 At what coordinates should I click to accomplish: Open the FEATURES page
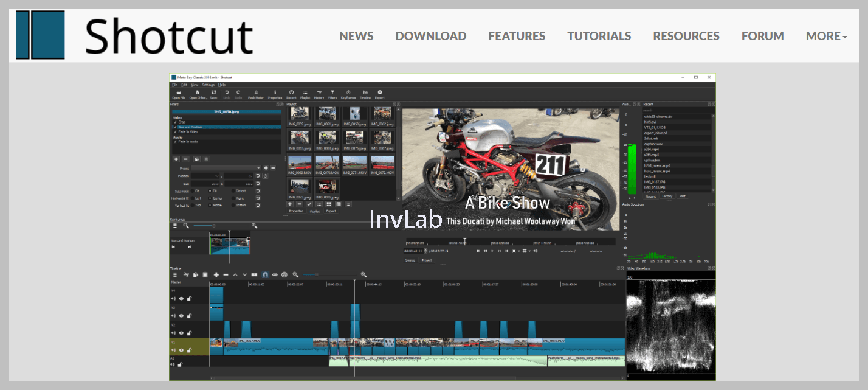517,36
